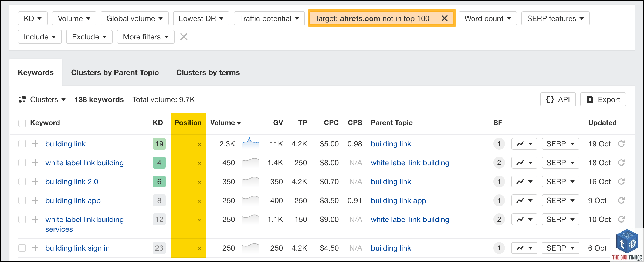Open trend chart button for 'building link sign in'

pos(524,248)
